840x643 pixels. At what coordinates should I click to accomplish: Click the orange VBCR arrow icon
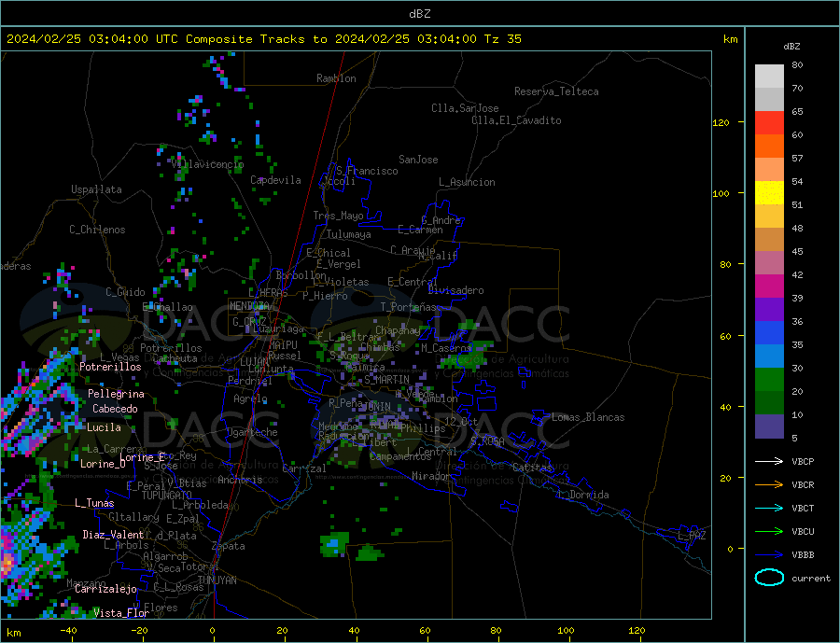769,485
